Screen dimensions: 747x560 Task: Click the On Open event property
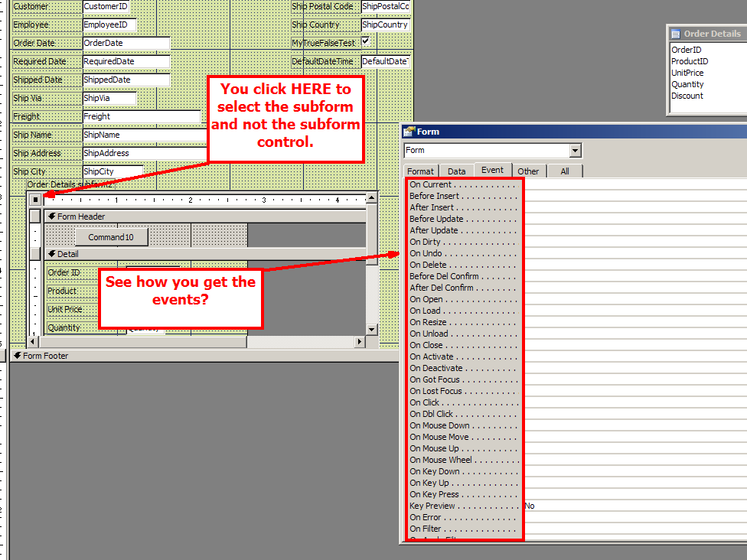(x=464, y=299)
